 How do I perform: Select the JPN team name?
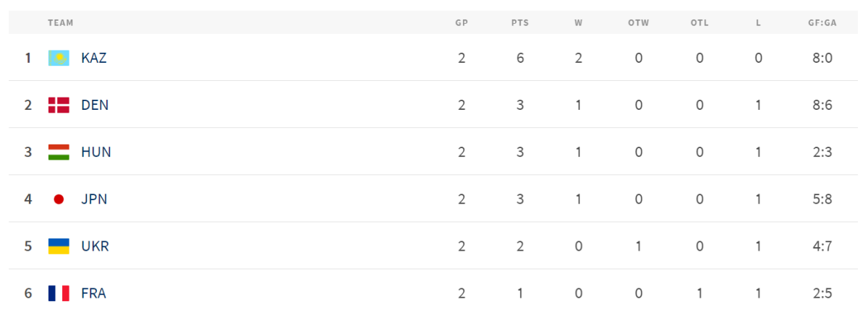(94, 199)
